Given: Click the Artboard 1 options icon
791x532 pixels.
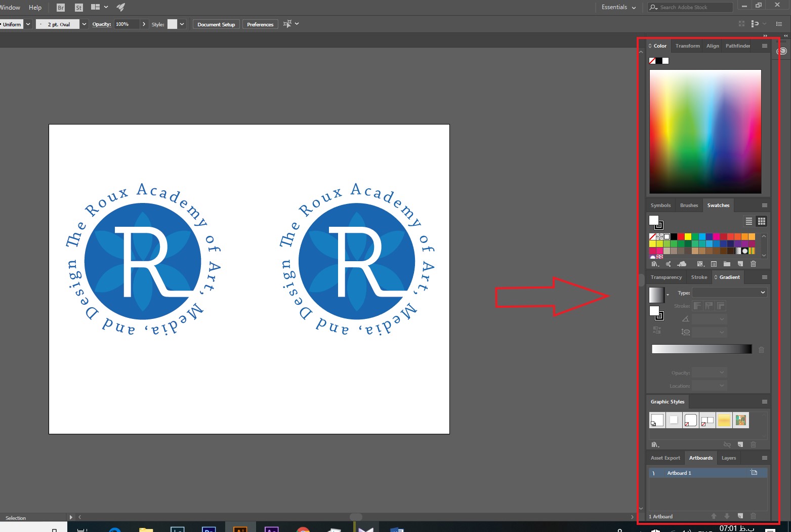Looking at the screenshot, I should pyautogui.click(x=754, y=473).
